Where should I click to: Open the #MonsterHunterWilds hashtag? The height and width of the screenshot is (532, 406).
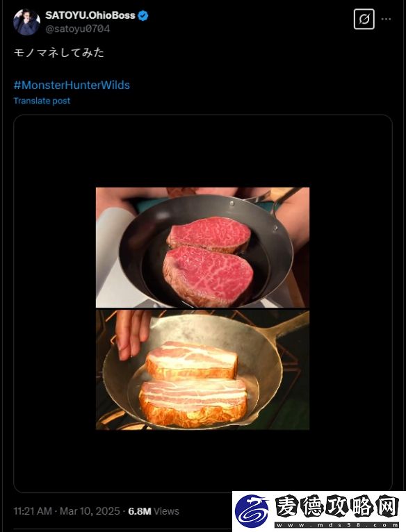click(72, 85)
